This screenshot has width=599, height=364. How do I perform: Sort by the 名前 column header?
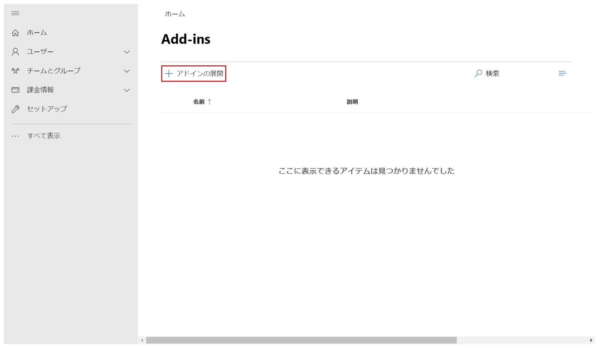point(199,102)
